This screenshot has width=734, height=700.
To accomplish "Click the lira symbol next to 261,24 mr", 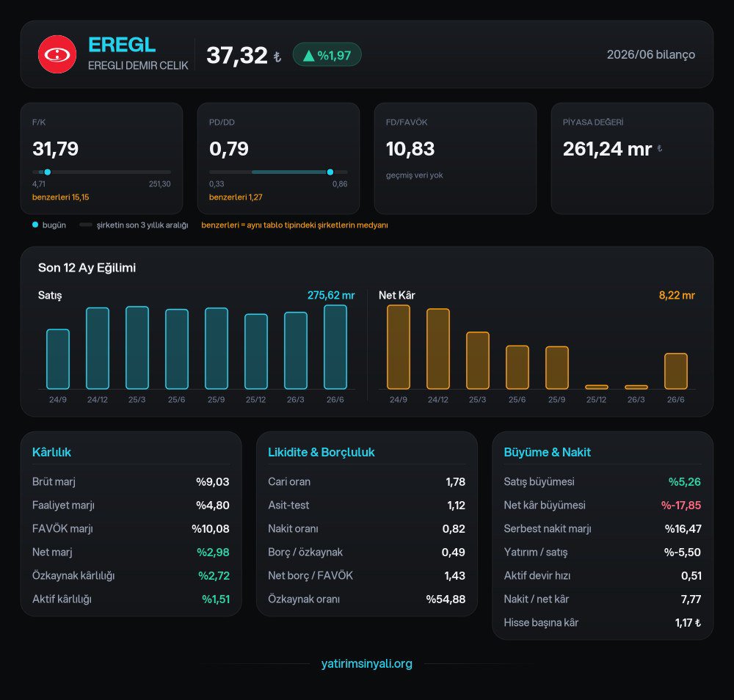I will (x=660, y=148).
